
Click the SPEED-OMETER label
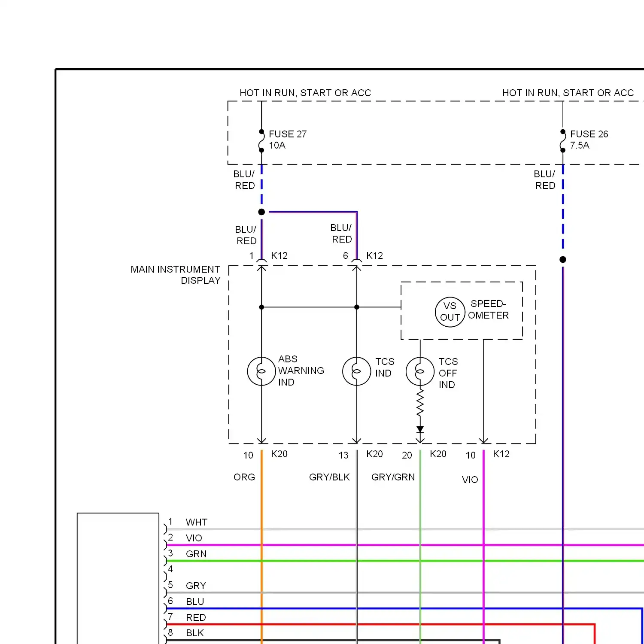point(489,310)
